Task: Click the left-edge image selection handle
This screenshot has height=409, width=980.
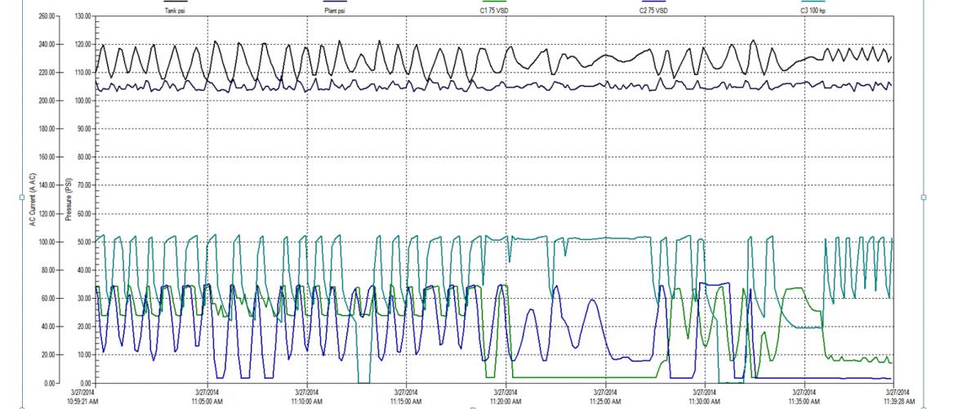Action: coord(22,198)
